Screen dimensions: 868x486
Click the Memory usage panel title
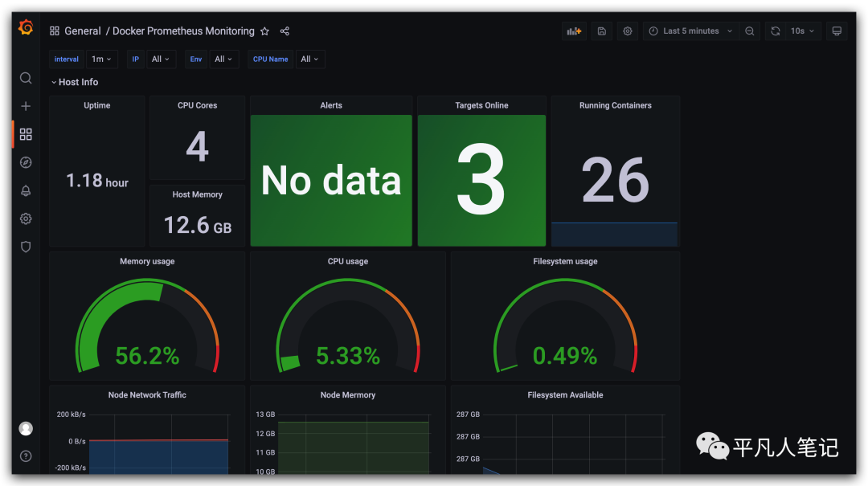147,261
